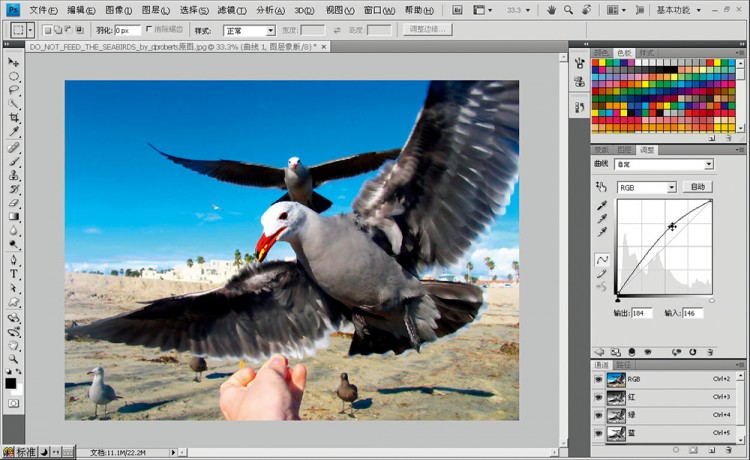Toggle visibility of the 红 (Red) channel
This screenshot has width=750, height=460.
[x=598, y=397]
